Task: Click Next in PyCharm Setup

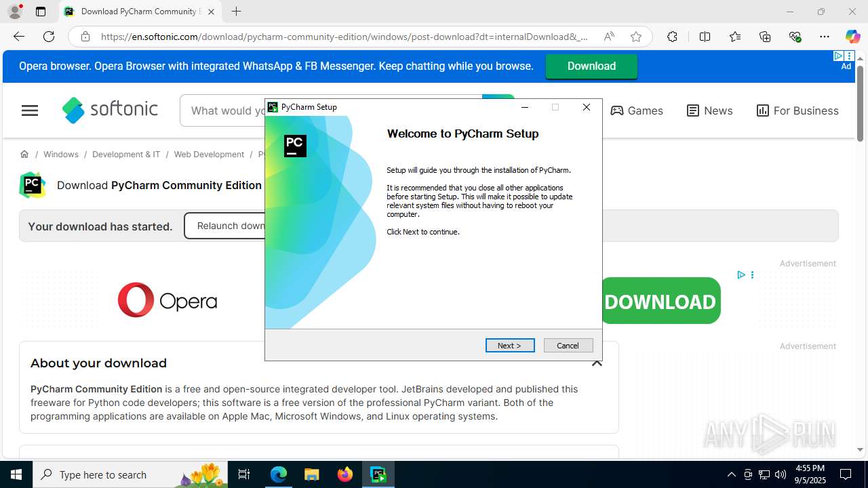Action: click(x=510, y=346)
